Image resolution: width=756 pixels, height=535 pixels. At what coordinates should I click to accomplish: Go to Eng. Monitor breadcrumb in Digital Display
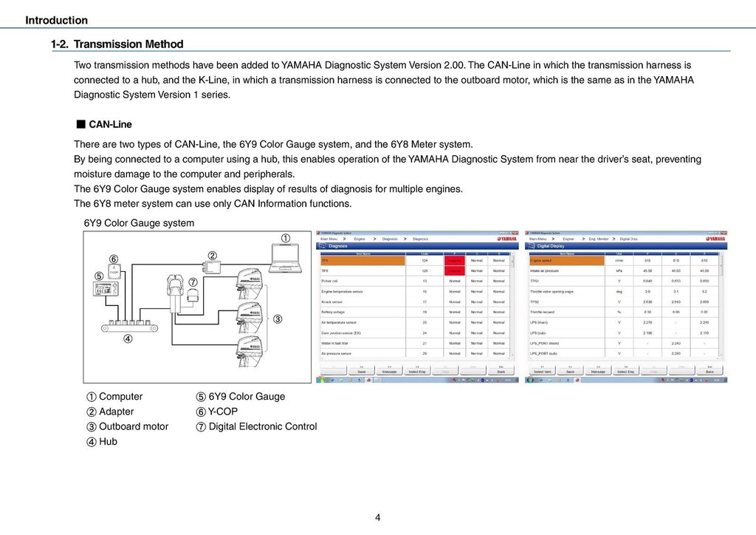[x=598, y=239]
